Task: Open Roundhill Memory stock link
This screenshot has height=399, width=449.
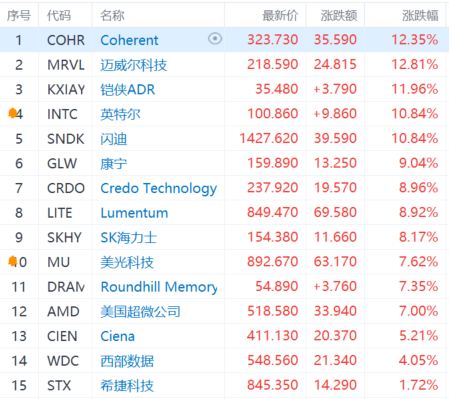Action: click(x=159, y=287)
